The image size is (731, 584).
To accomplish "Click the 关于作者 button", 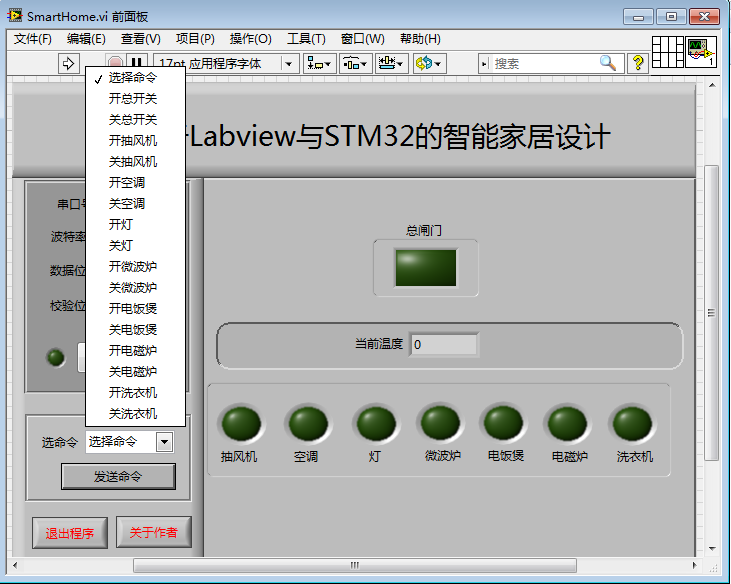I will point(153,532).
